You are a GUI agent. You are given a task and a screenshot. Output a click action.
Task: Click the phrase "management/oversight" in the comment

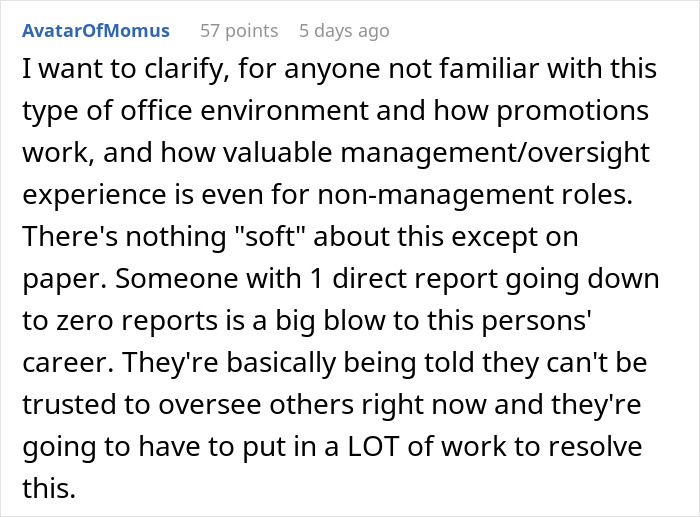coord(495,153)
